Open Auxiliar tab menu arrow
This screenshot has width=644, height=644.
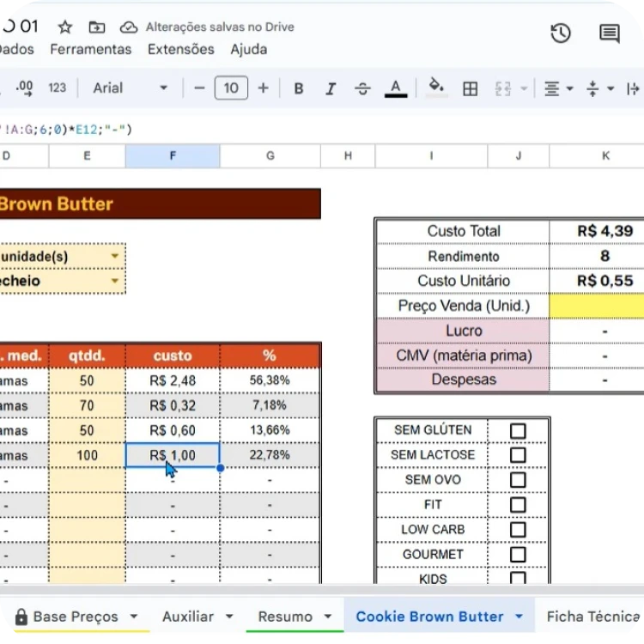click(x=229, y=616)
